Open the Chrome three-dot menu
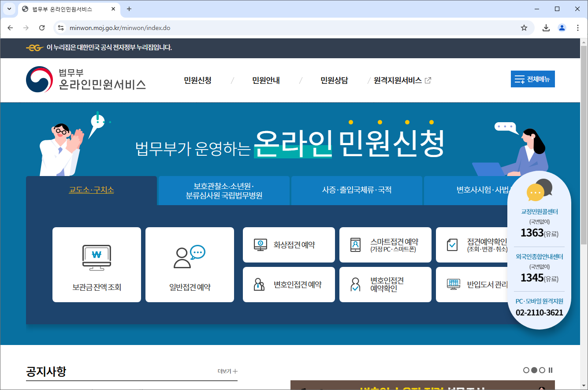The height and width of the screenshot is (390, 588). click(578, 27)
